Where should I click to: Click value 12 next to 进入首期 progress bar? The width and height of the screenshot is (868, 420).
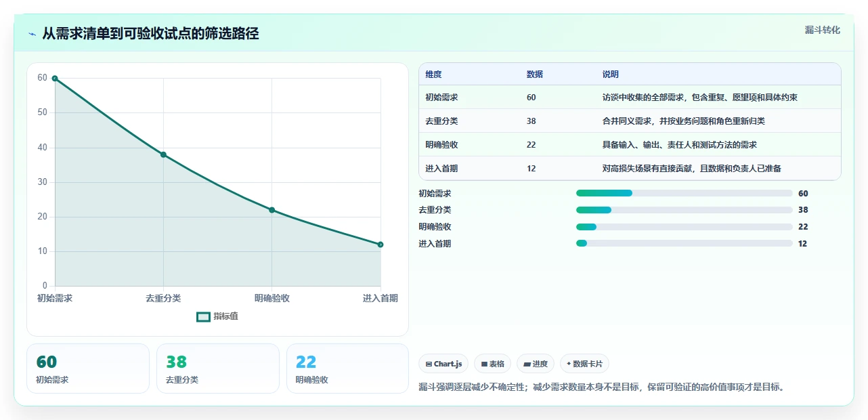[x=803, y=244]
